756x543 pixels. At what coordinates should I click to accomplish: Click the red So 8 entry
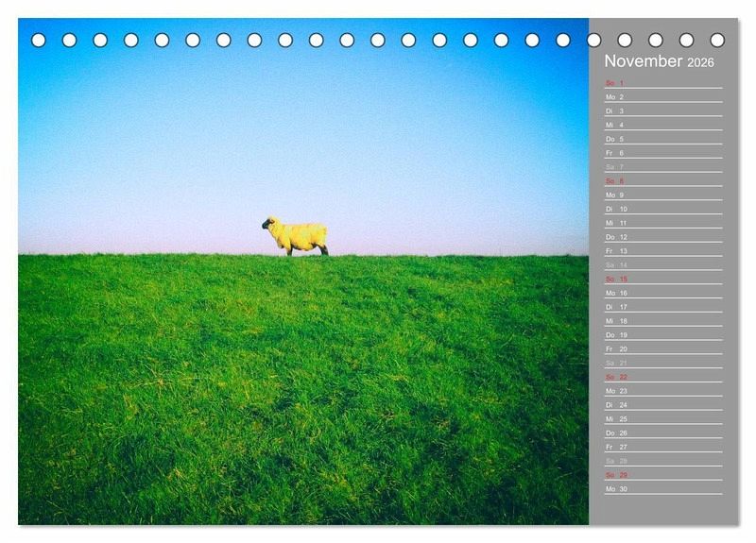pos(662,181)
